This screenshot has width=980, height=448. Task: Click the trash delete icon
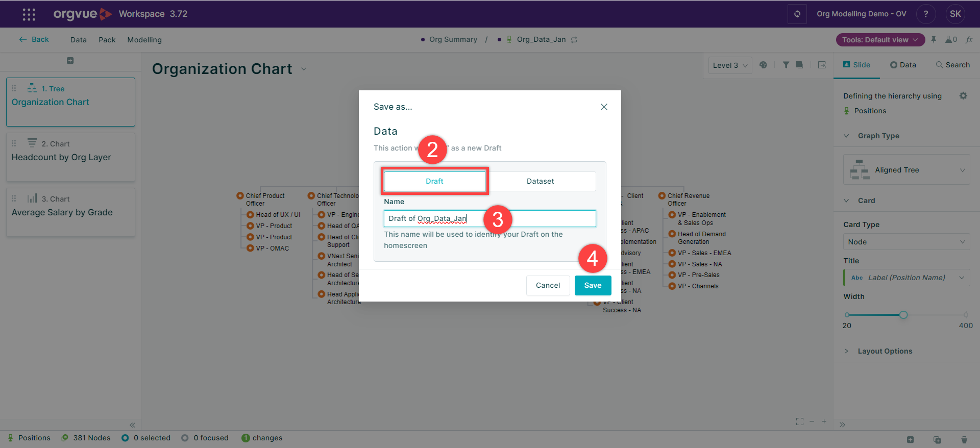(x=964, y=439)
